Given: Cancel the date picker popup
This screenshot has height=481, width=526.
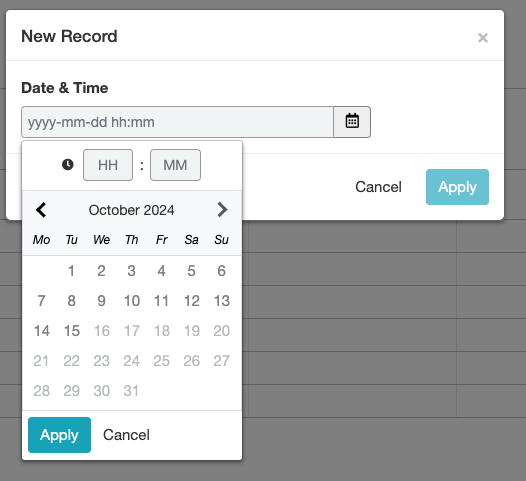Looking at the screenshot, I should coord(126,435).
